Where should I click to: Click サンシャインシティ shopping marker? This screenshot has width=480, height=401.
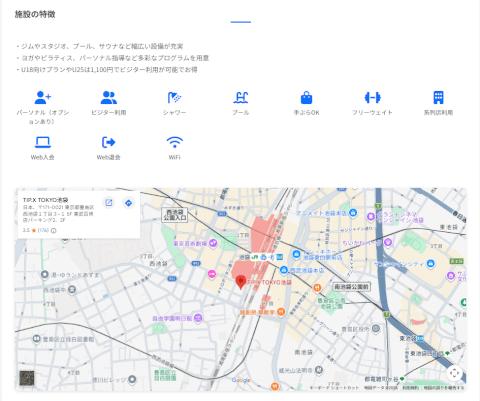(x=431, y=264)
